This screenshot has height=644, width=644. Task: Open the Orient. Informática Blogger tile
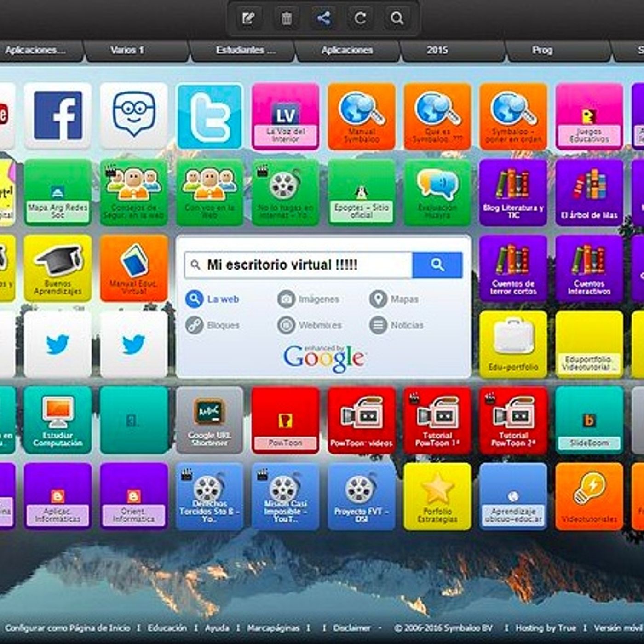(134, 496)
